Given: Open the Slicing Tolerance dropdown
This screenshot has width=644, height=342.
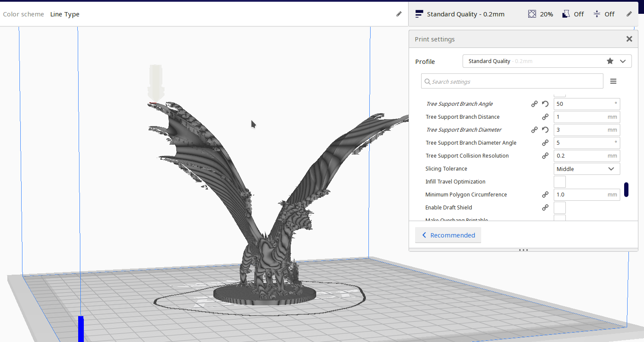Looking at the screenshot, I should (587, 169).
